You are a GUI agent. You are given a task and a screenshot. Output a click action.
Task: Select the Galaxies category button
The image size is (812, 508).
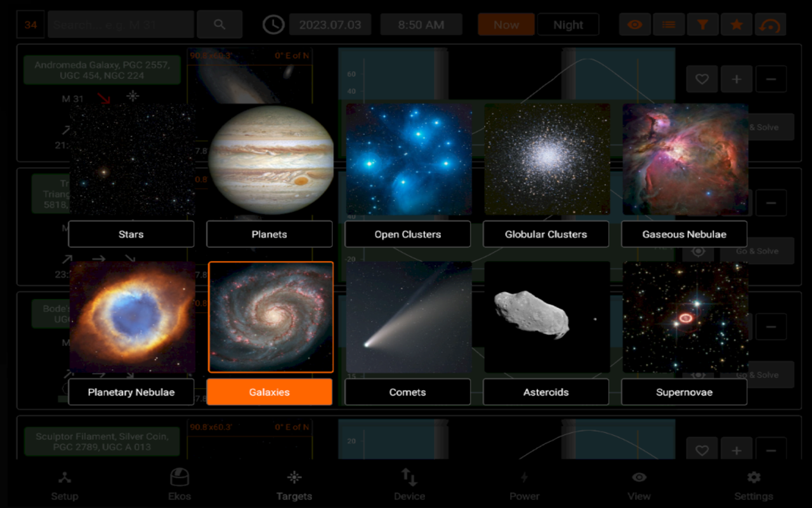coord(270,392)
